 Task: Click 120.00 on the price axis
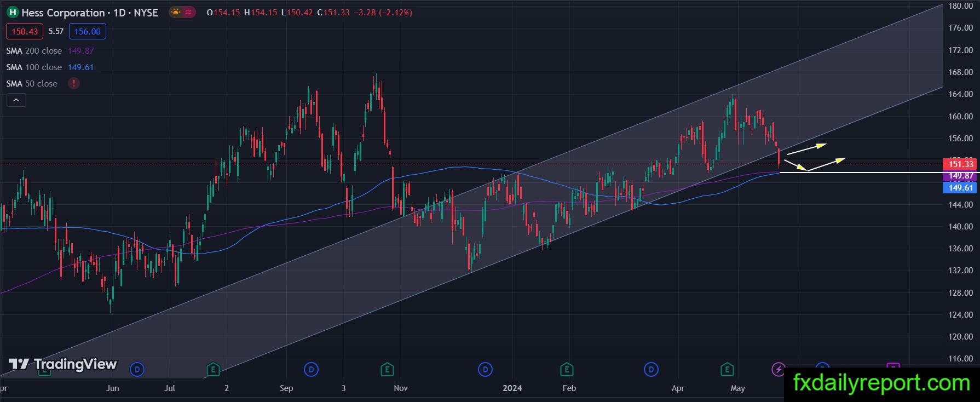960,336
